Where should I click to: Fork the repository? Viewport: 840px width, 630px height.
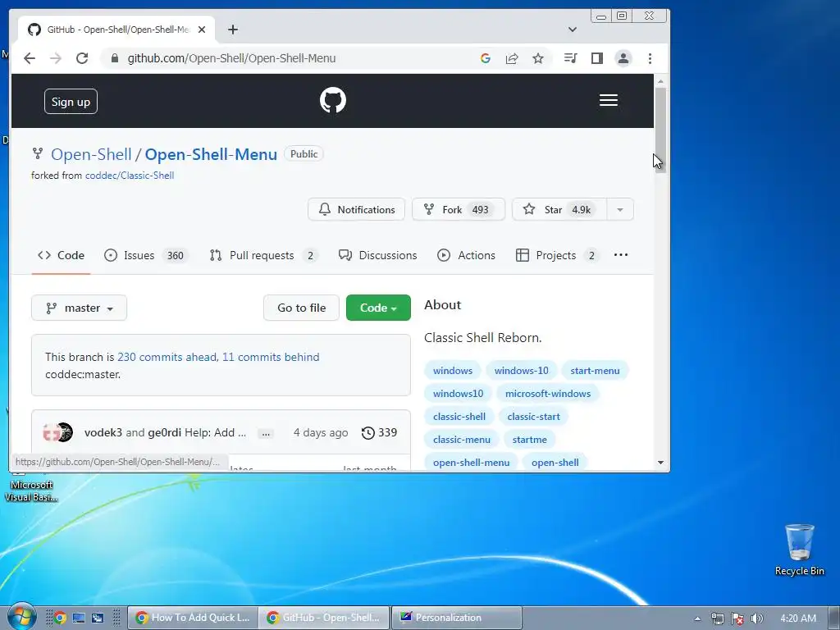(459, 209)
